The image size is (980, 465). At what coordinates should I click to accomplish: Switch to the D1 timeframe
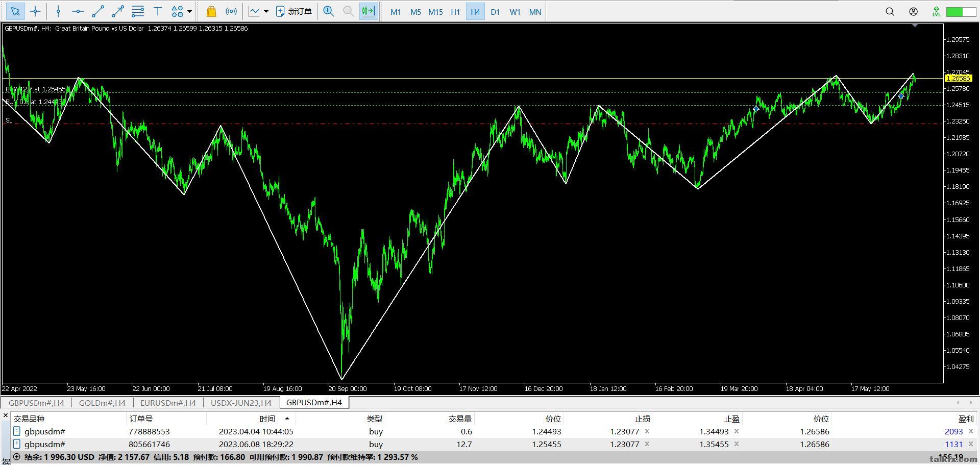(495, 12)
